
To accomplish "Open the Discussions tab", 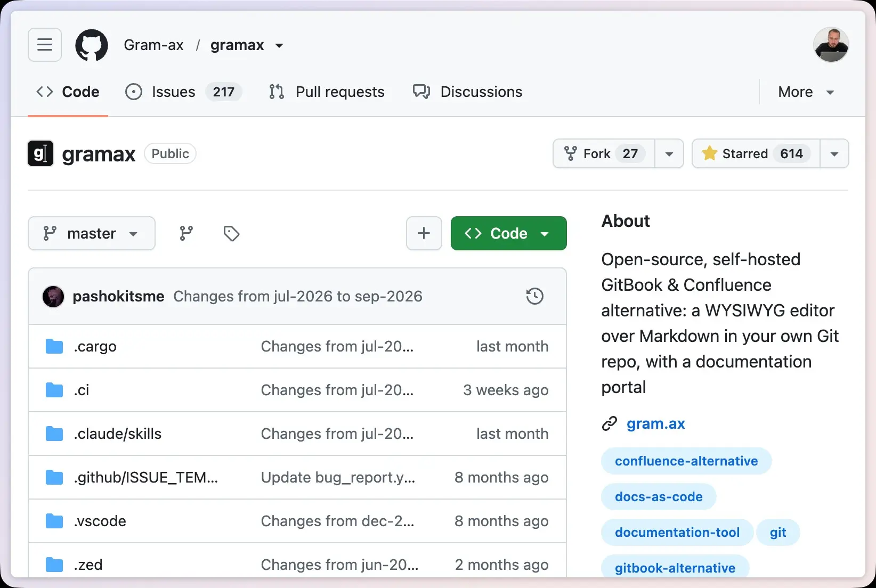I will (x=467, y=92).
